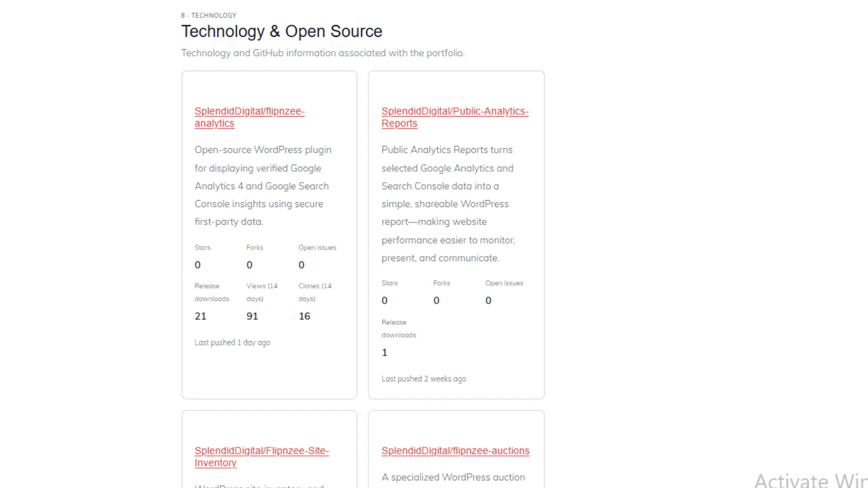Click 'Last pushed 1 day ago' text
This screenshot has width=868, height=488.
[x=232, y=343]
